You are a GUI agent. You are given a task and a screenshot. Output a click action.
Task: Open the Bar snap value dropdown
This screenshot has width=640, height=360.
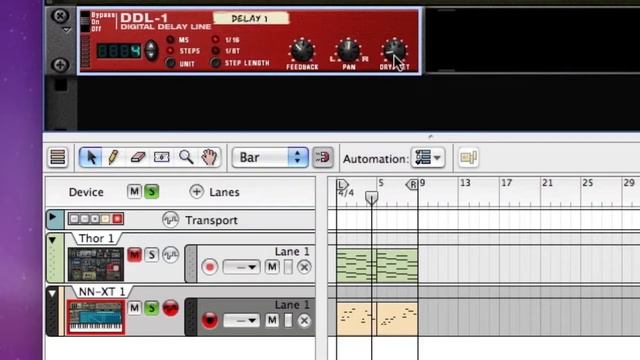[x=270, y=158]
